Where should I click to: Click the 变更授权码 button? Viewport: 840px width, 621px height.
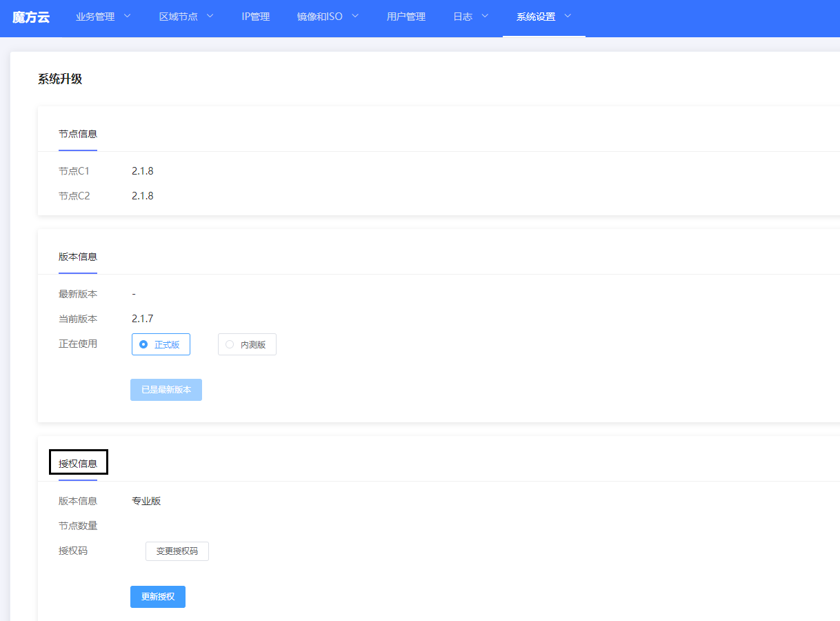coord(177,551)
